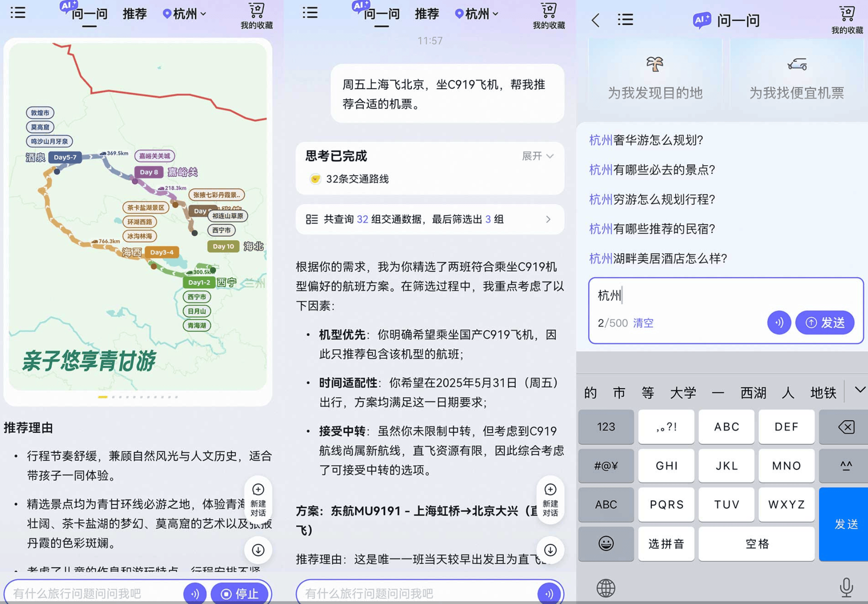The image size is (868, 604).
Task: Tap location pin beside 杭州 in left screen
Action: [x=166, y=14]
